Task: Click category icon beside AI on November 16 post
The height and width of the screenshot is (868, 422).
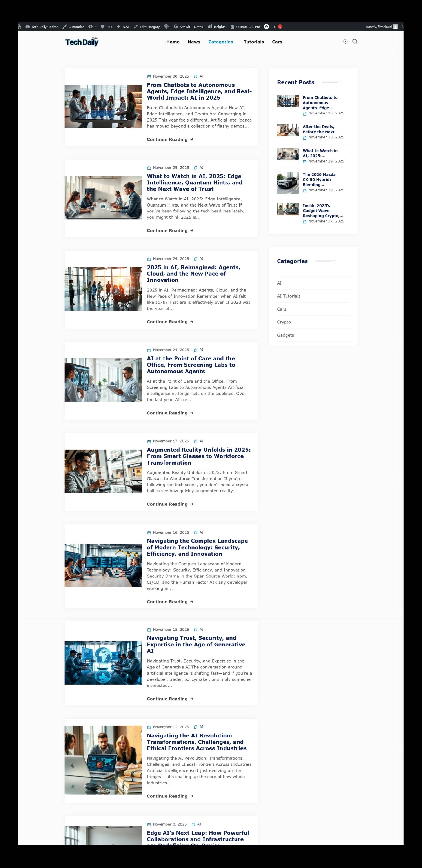Action: click(195, 533)
